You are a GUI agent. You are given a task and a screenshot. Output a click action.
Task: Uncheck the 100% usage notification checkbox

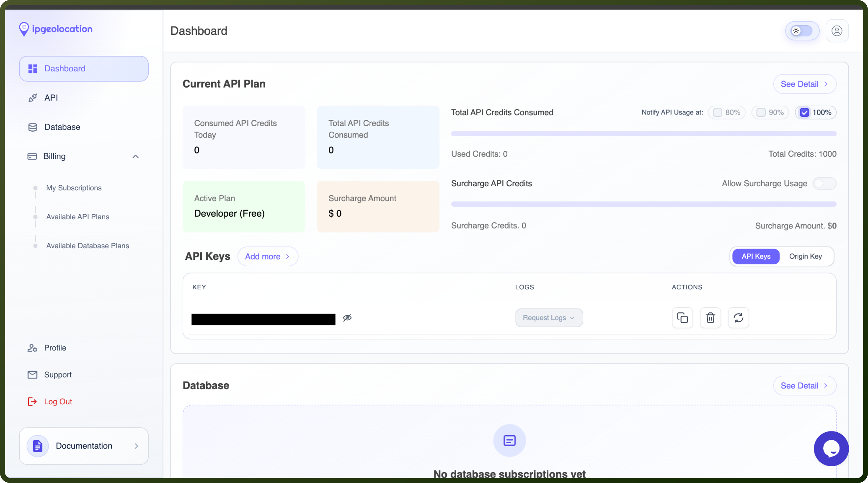click(x=804, y=112)
